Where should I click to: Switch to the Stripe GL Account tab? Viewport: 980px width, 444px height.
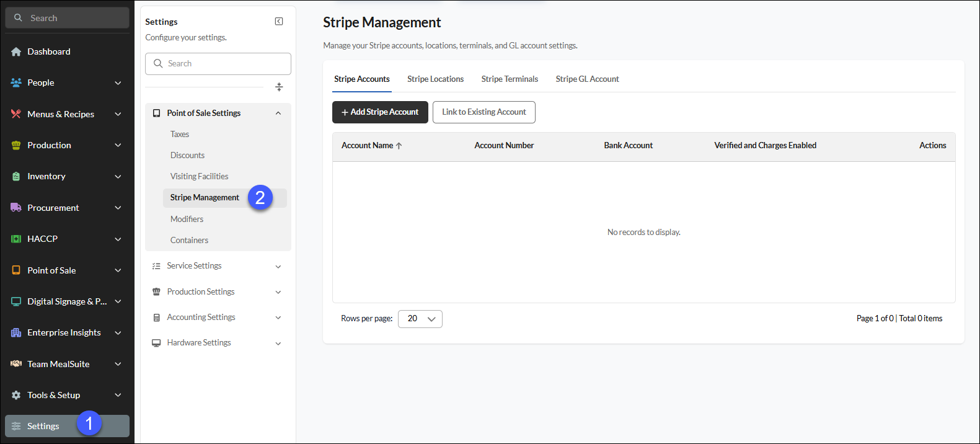(x=587, y=79)
